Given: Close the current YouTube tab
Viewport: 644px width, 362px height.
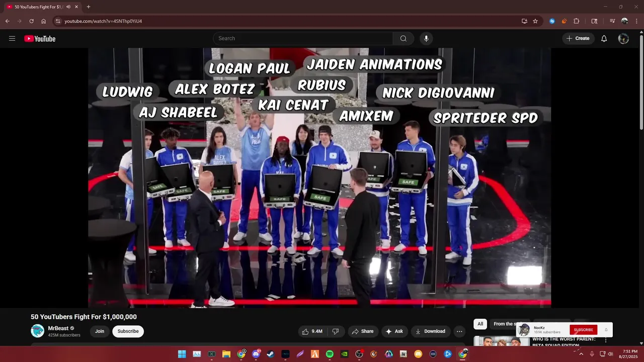Looking at the screenshot, I should click(76, 7).
